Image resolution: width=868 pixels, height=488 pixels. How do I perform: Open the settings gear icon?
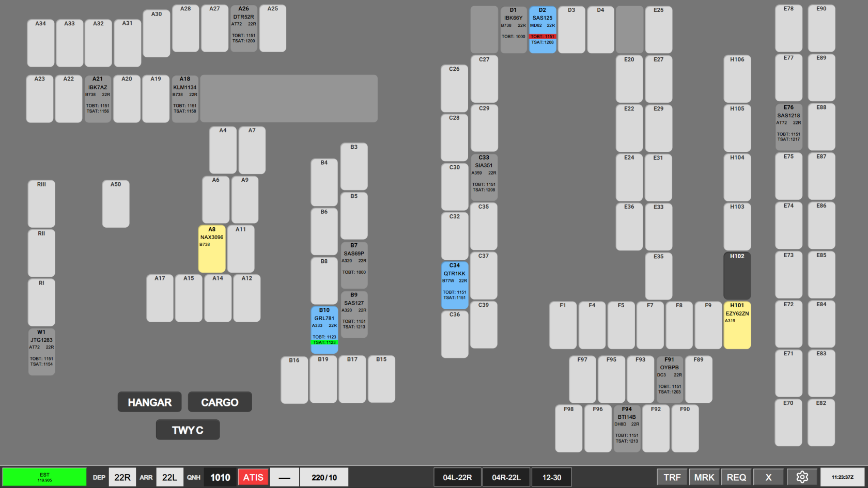[x=802, y=477]
